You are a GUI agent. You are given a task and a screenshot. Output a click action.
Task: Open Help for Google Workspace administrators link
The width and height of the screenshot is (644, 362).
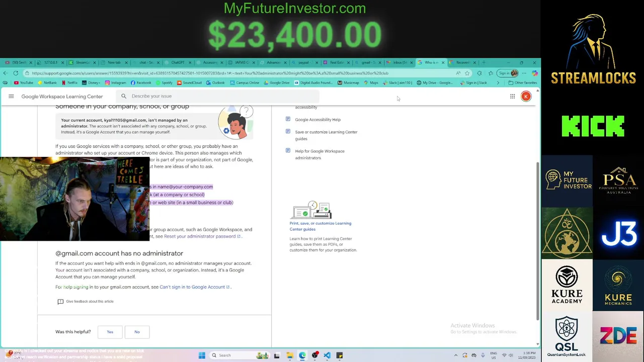point(319,154)
